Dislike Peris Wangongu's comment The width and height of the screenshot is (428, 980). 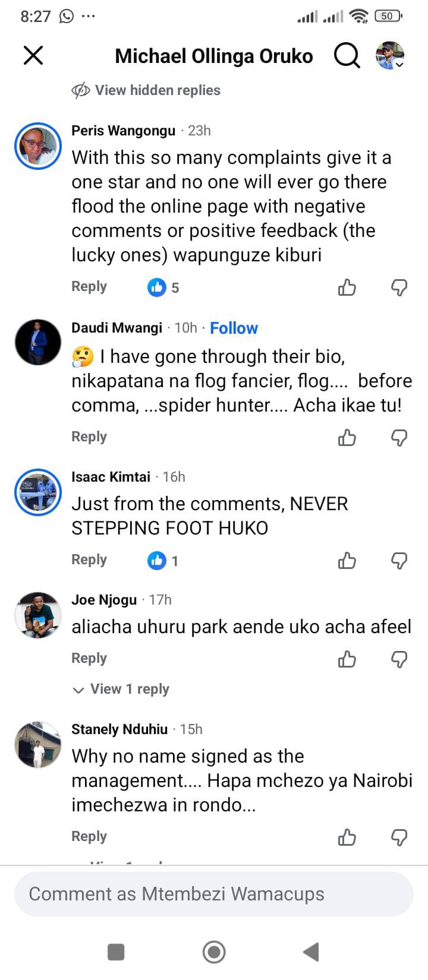[399, 288]
